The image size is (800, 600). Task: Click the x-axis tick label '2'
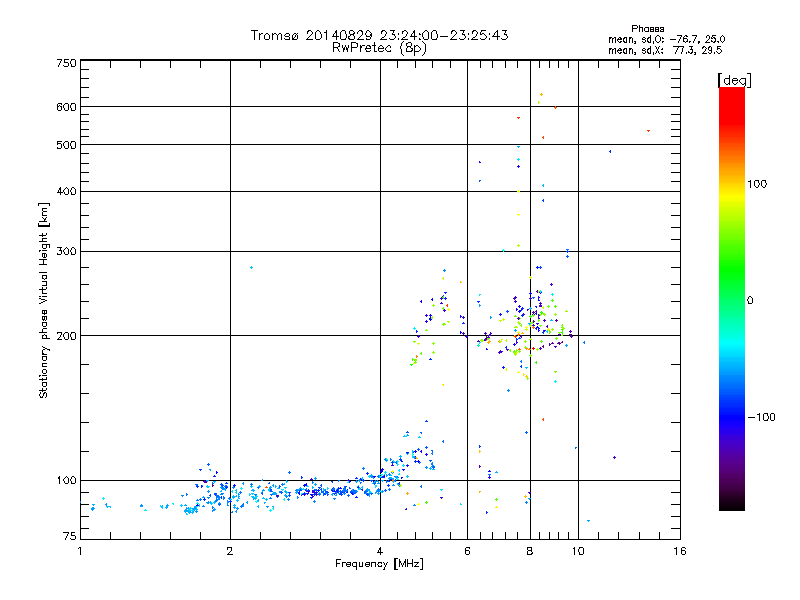point(230,551)
